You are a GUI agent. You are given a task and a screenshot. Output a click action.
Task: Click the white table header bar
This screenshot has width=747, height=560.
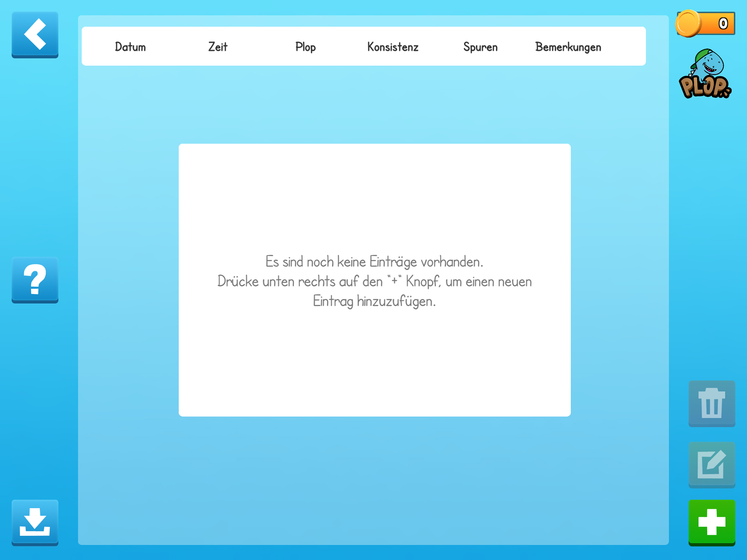tap(363, 46)
